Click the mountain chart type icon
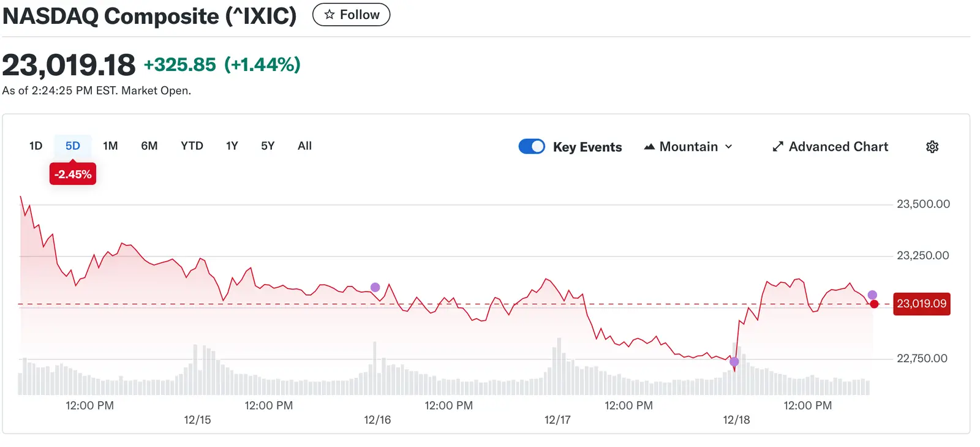The height and width of the screenshot is (447, 980). pos(649,147)
